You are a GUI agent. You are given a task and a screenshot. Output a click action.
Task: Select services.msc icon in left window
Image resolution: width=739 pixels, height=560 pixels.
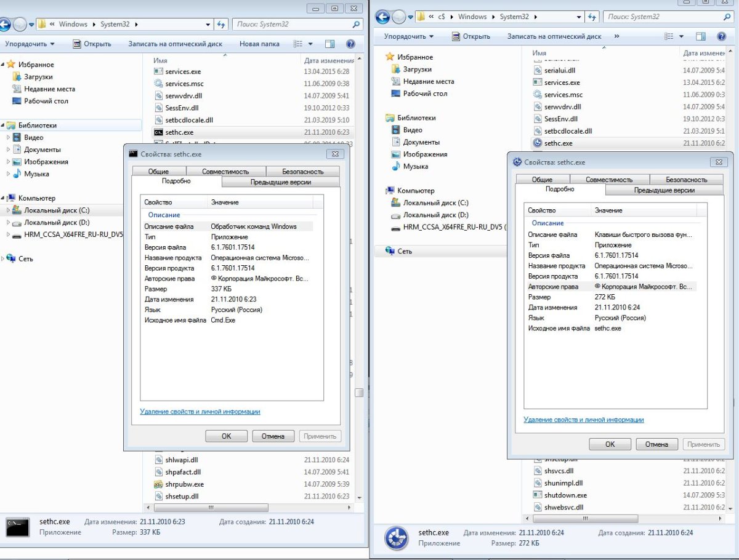(x=158, y=84)
